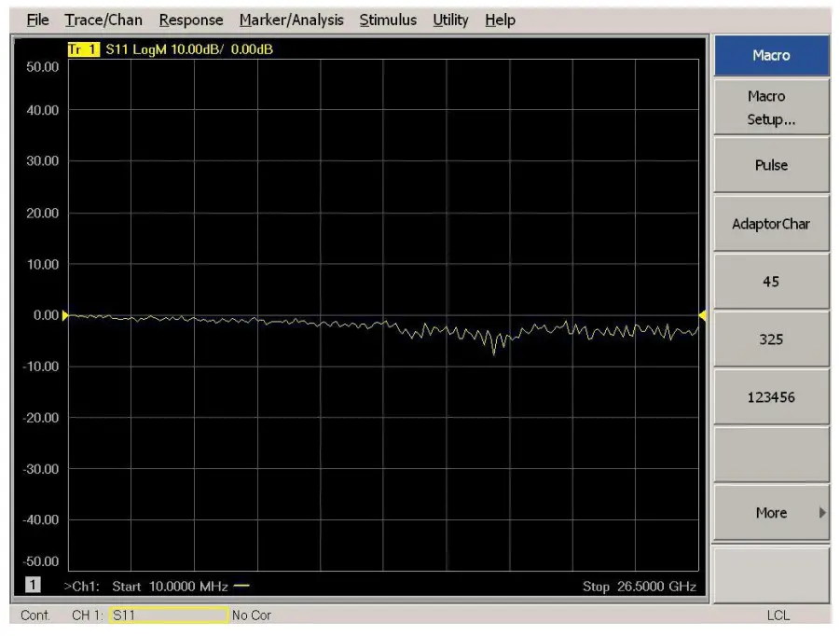Open the File menu
Image resolution: width=840 pixels, height=636 pixels.
click(37, 20)
